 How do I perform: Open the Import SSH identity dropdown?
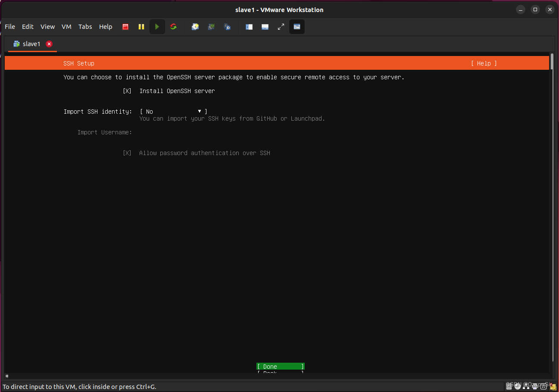174,112
